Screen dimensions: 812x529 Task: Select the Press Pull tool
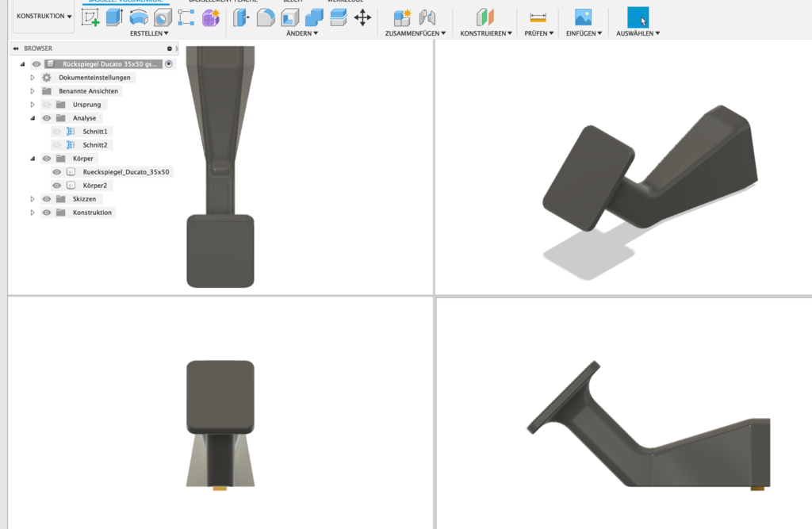pos(241,17)
